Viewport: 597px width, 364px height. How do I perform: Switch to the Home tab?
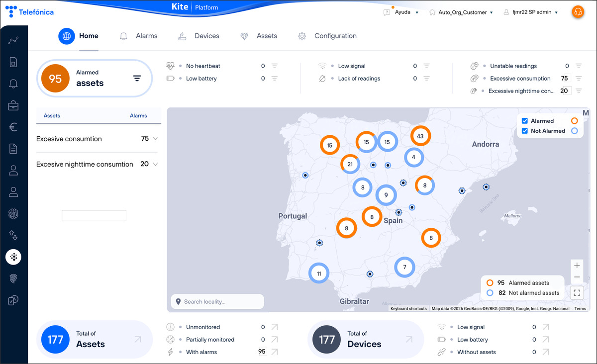79,36
